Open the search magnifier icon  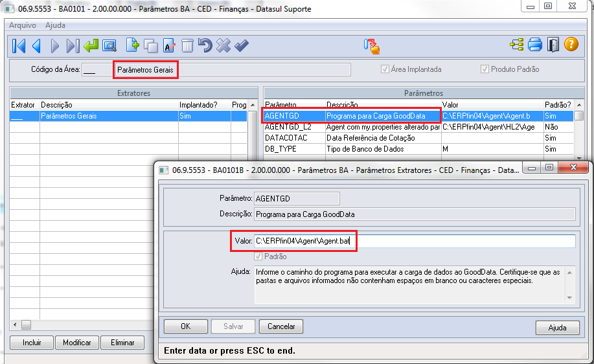(x=109, y=46)
